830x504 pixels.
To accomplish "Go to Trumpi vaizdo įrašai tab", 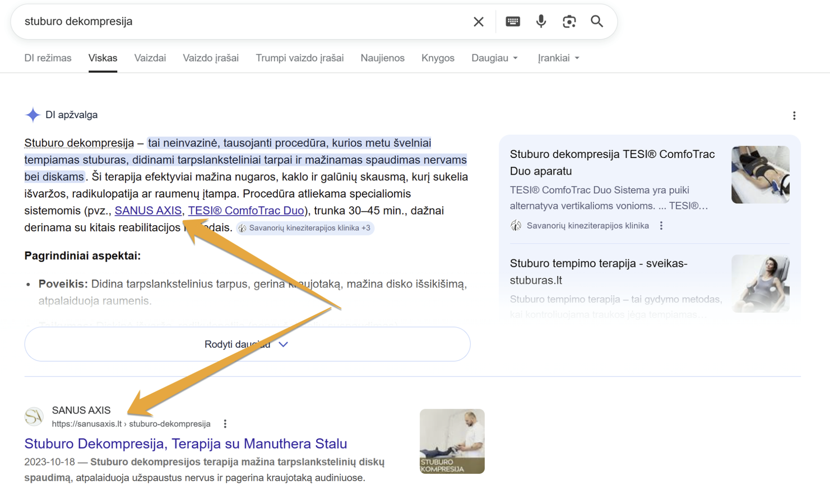I will coord(300,58).
